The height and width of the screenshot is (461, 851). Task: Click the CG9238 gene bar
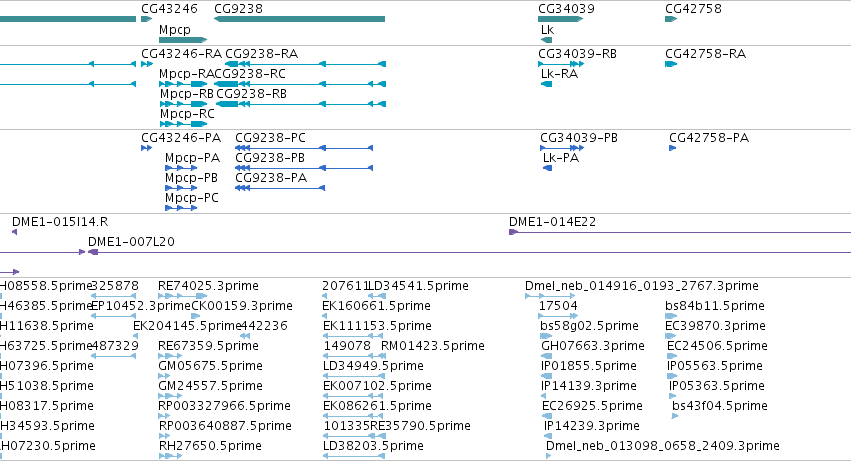(300, 19)
